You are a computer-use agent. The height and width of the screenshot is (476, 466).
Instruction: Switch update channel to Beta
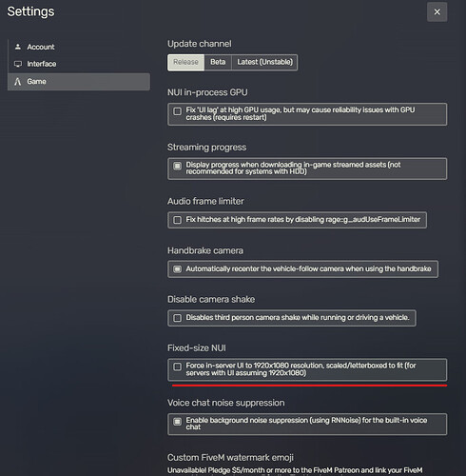pos(218,62)
